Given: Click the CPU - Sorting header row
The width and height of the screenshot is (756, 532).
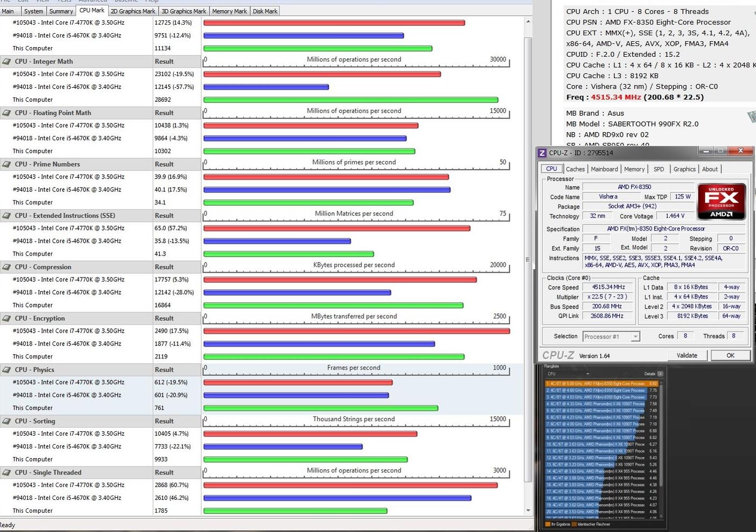Looking at the screenshot, I should 100,422.
